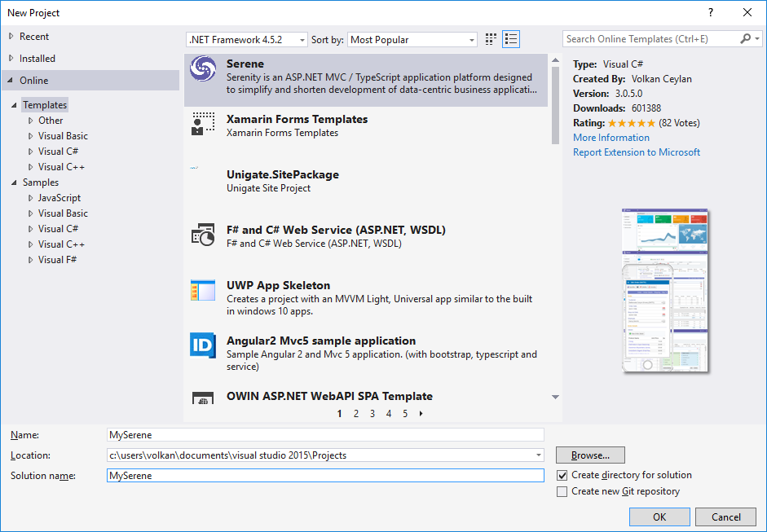Image resolution: width=767 pixels, height=532 pixels.
Task: Click the Browse button
Action: pos(590,455)
